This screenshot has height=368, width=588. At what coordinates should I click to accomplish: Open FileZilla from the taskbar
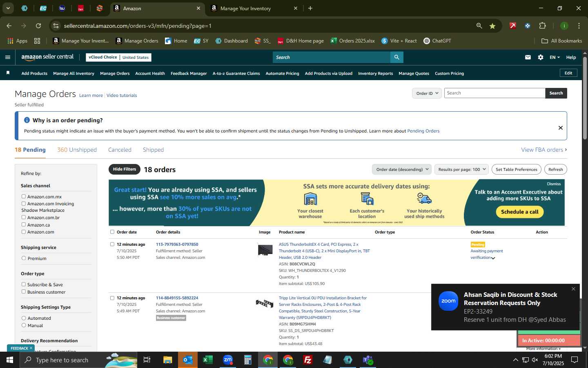pyautogui.click(x=308, y=360)
